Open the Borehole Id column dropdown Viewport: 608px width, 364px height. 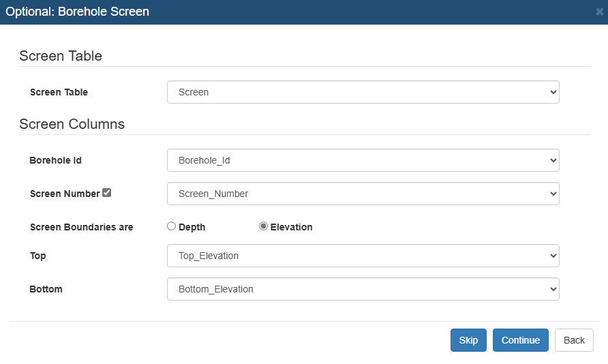pyautogui.click(x=363, y=160)
